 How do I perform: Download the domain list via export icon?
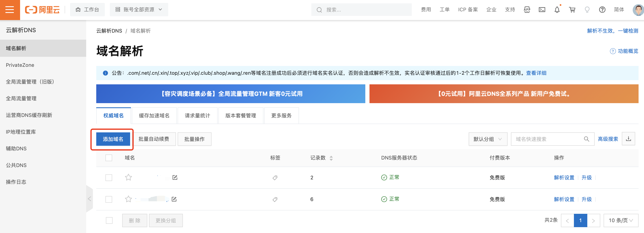point(628,139)
